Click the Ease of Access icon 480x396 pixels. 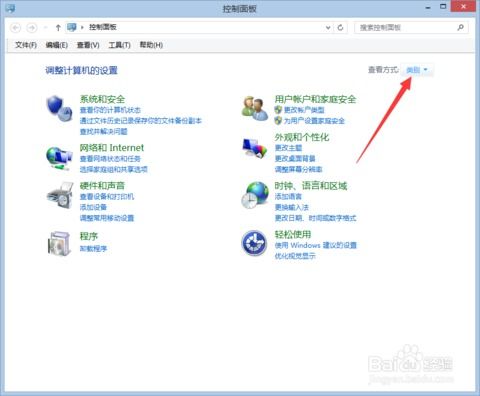(254, 243)
